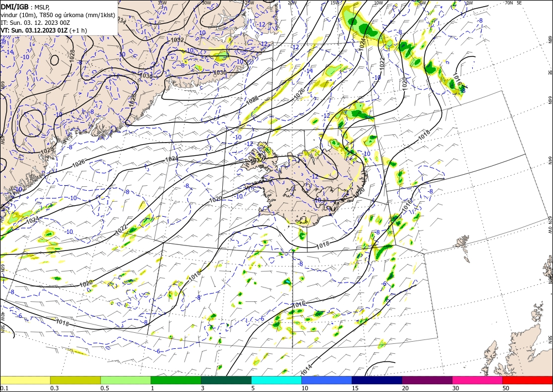Viewport: 553px width, 392px height.
Task: Click the legend value "0.3"
Action: 54,388
